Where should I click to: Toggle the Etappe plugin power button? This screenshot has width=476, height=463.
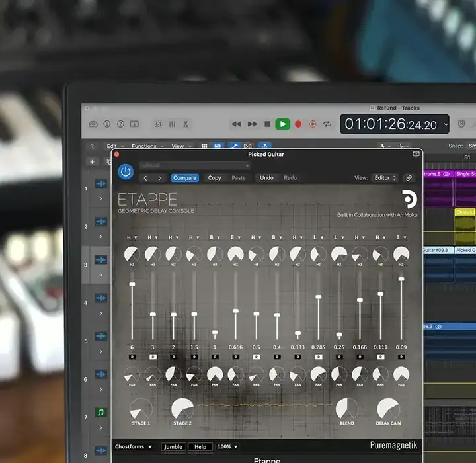tap(126, 172)
